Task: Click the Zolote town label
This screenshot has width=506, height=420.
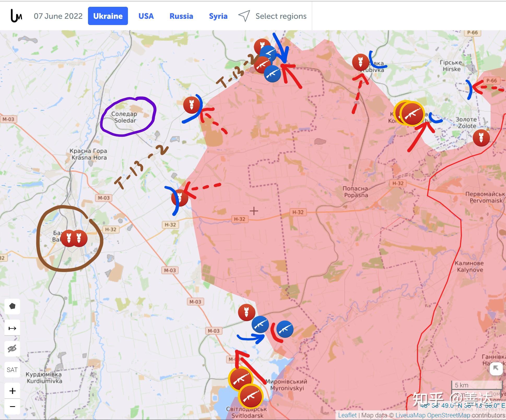Action: pos(467,123)
